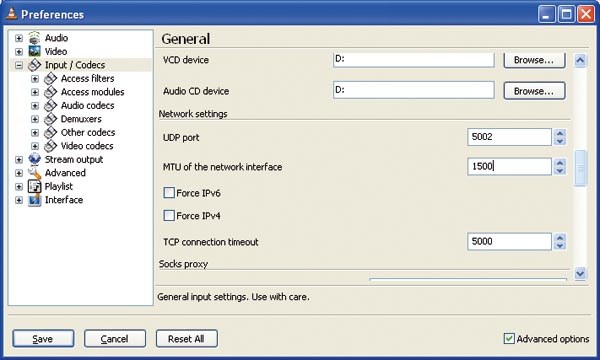The height and width of the screenshot is (360, 600).
Task: Click the scrollbar down arrow
Action: (x=580, y=273)
